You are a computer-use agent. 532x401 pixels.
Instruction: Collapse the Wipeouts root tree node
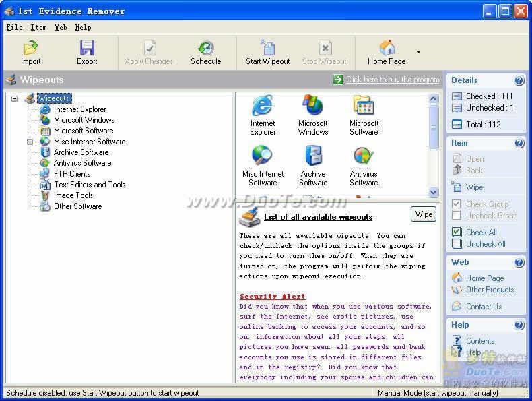point(14,99)
